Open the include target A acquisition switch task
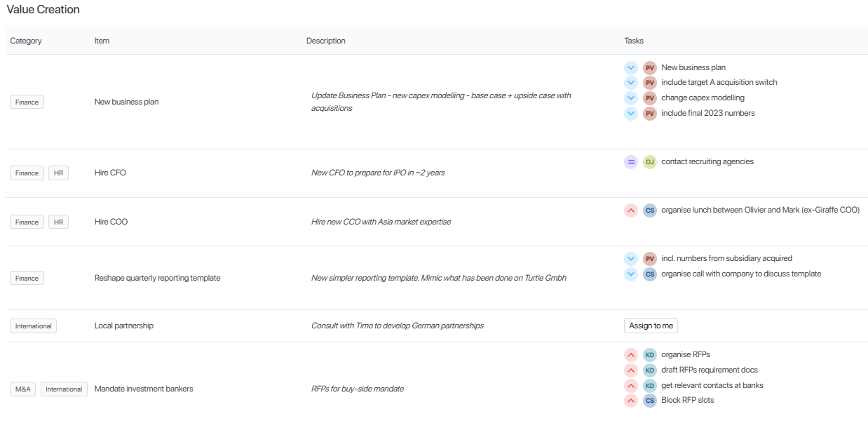This screenshot has width=868, height=428. [719, 82]
